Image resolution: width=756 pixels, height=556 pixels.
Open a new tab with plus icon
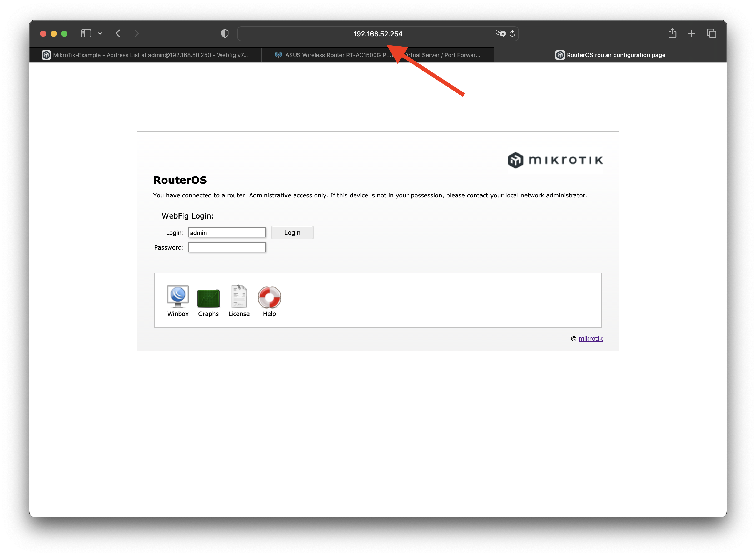click(x=692, y=33)
